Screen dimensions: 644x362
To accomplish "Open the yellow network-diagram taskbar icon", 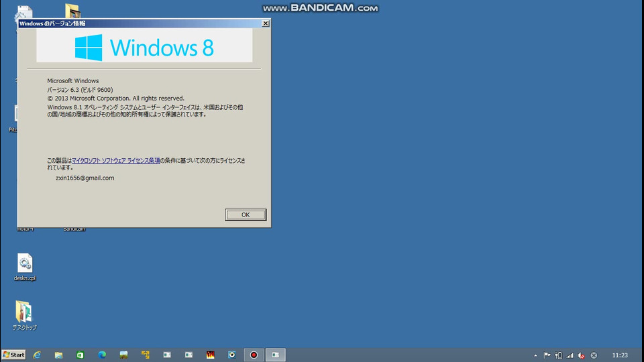I will pos(146,355).
